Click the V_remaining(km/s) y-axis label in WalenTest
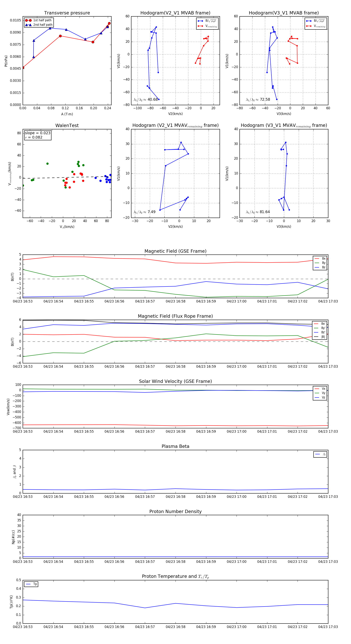Image resolution: width=351 pixels, height=644 pixels. (x=10, y=173)
